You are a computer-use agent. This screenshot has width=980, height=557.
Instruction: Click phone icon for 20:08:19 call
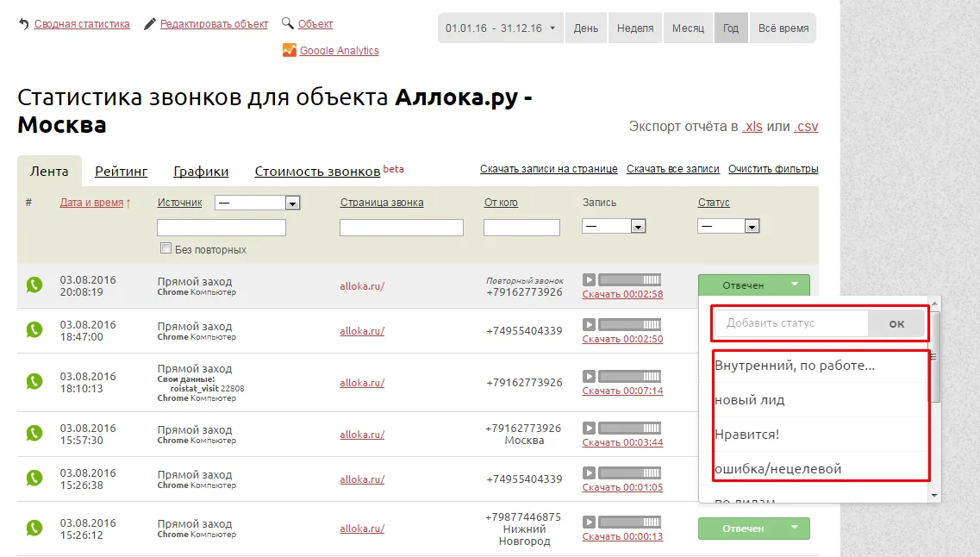[34, 285]
